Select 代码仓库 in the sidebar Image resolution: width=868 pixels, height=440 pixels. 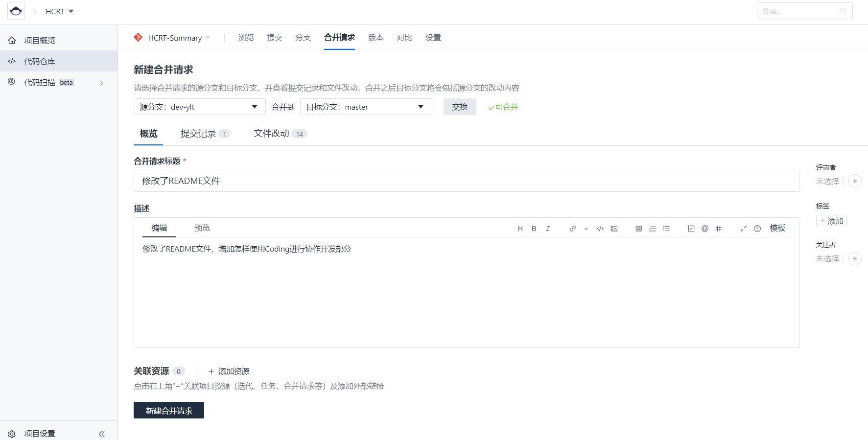coord(59,61)
